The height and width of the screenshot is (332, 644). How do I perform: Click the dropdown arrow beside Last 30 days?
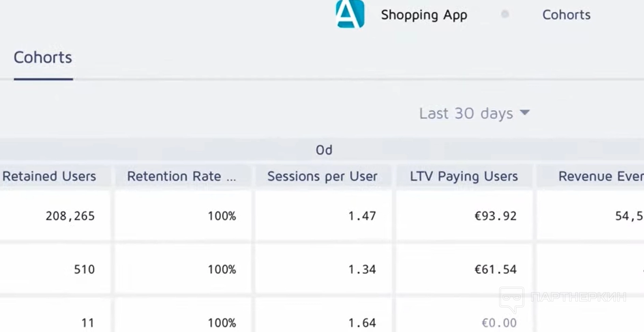click(525, 112)
